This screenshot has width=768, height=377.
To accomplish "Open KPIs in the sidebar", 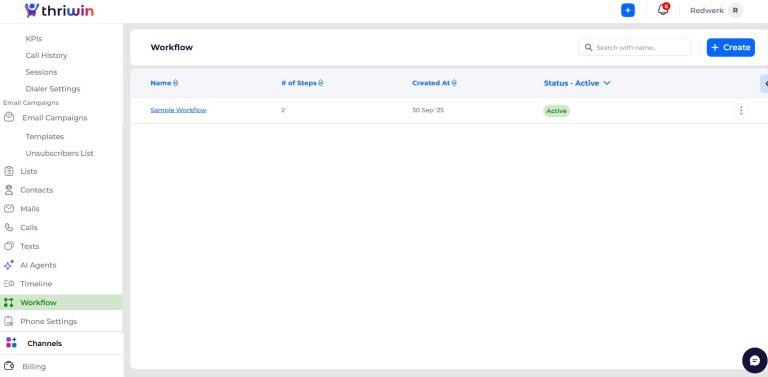I will coord(34,38).
